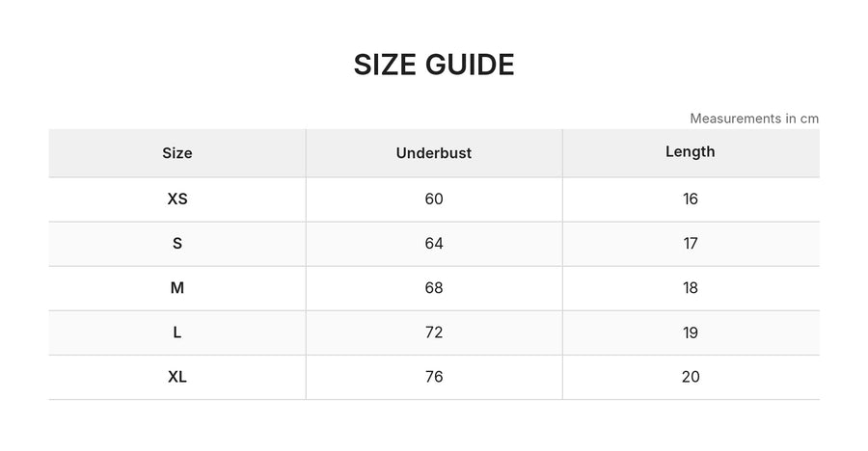The height and width of the screenshot is (451, 868).
Task: Select underbust value 72
Action: point(434,332)
